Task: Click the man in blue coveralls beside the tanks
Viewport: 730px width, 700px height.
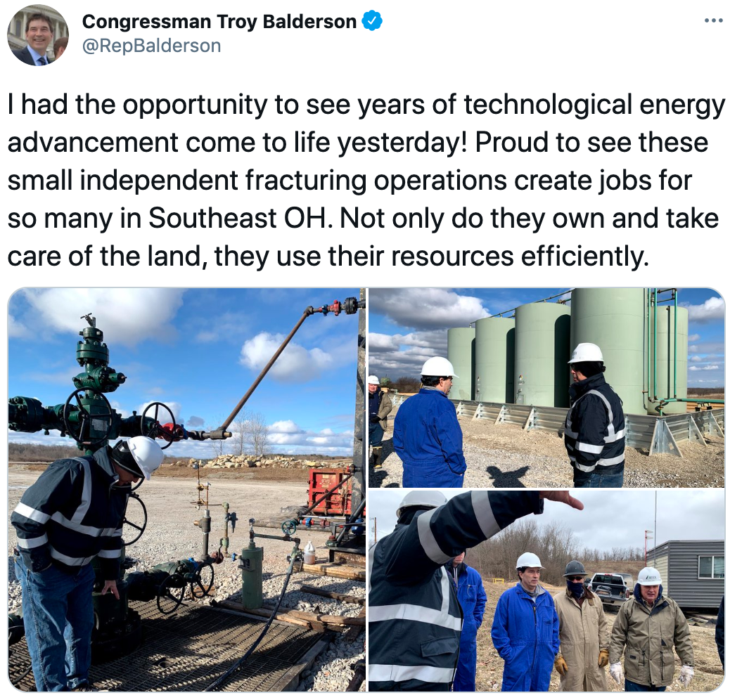Action: pyautogui.click(x=430, y=422)
